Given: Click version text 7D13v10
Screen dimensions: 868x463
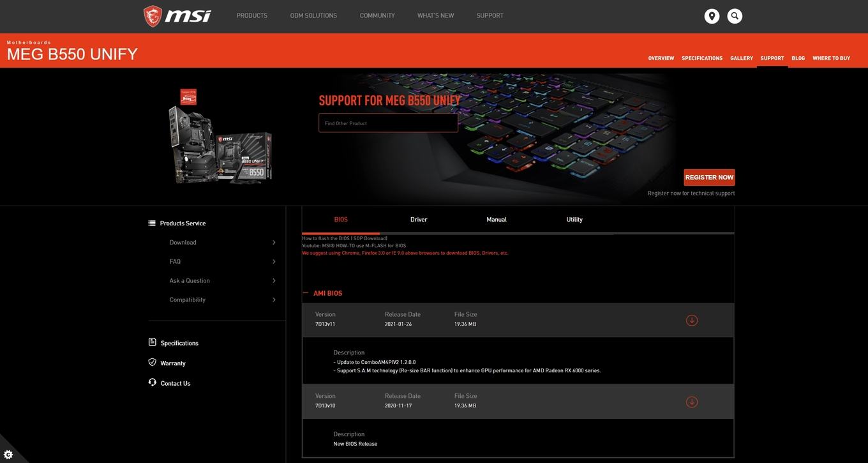Looking at the screenshot, I should (x=325, y=406).
